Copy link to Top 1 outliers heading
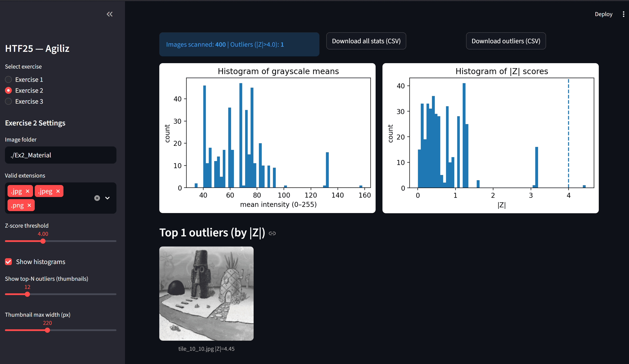This screenshot has width=629, height=364. click(x=272, y=233)
